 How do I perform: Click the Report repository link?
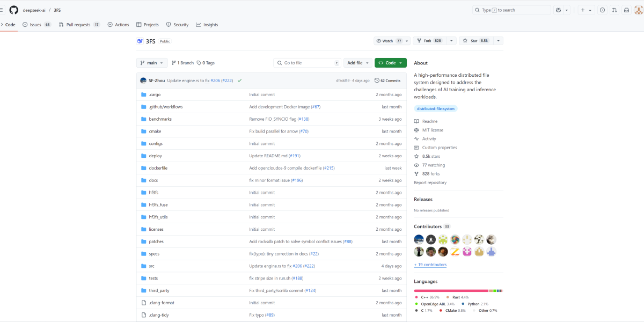click(x=430, y=182)
